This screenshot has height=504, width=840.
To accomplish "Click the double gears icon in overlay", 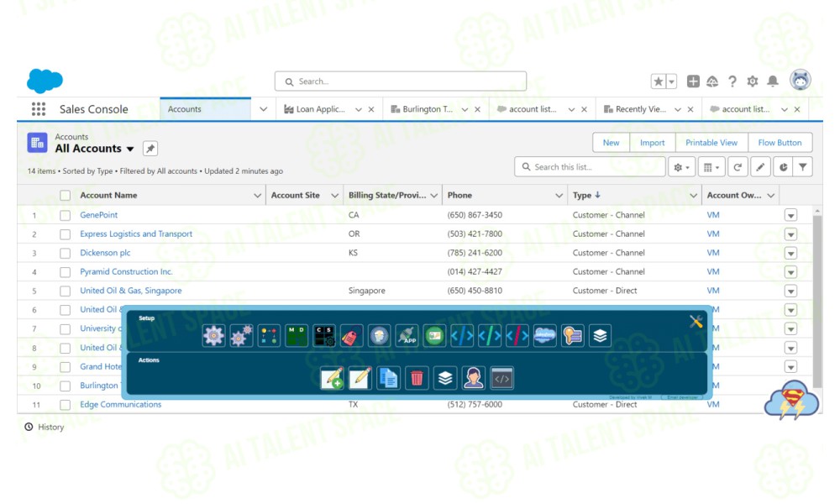I will (241, 336).
